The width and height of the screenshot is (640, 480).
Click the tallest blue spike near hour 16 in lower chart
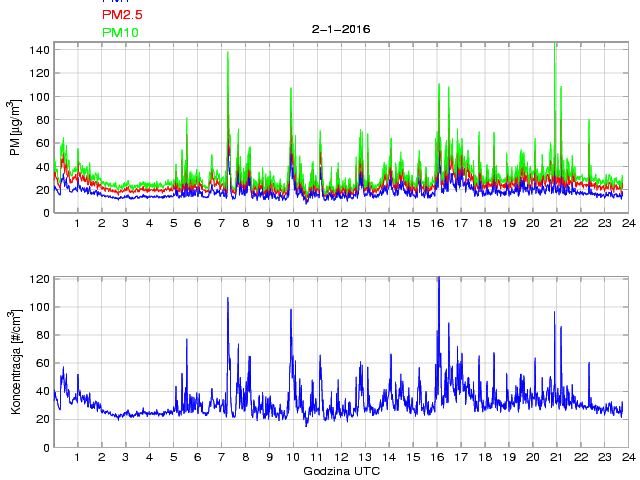(x=438, y=280)
